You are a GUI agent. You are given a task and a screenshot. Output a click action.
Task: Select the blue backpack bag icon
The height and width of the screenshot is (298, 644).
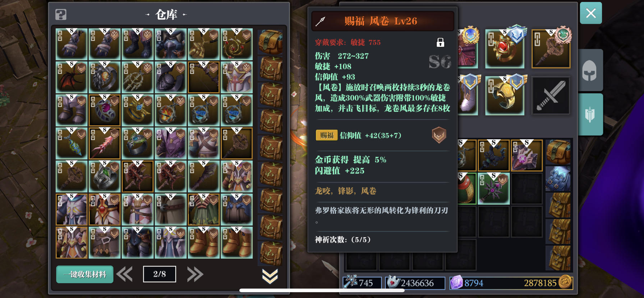(x=558, y=179)
